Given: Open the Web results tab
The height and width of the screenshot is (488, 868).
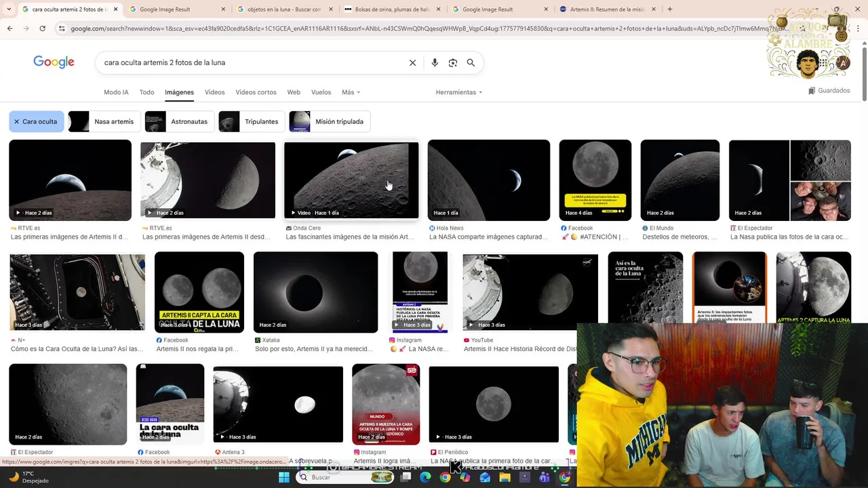Looking at the screenshot, I should 294,92.
